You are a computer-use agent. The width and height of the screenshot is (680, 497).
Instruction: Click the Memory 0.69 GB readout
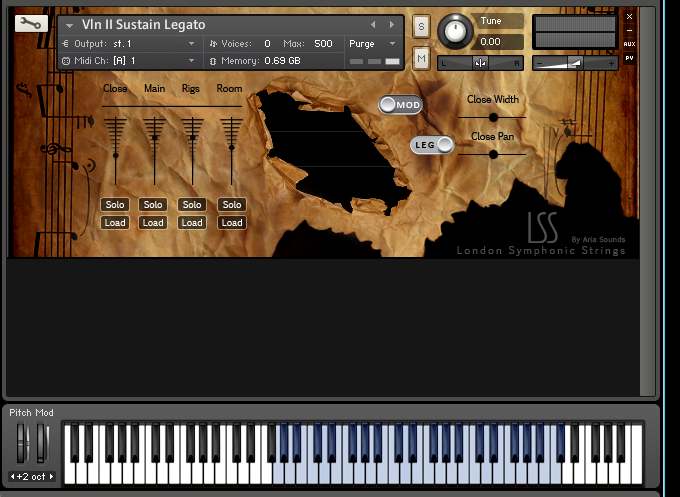[282, 61]
